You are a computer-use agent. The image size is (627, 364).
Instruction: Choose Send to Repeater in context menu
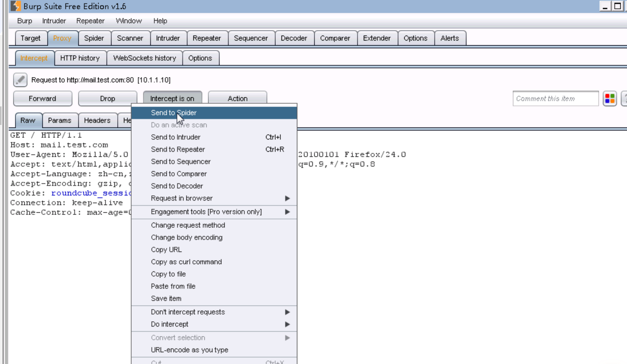click(x=214, y=150)
